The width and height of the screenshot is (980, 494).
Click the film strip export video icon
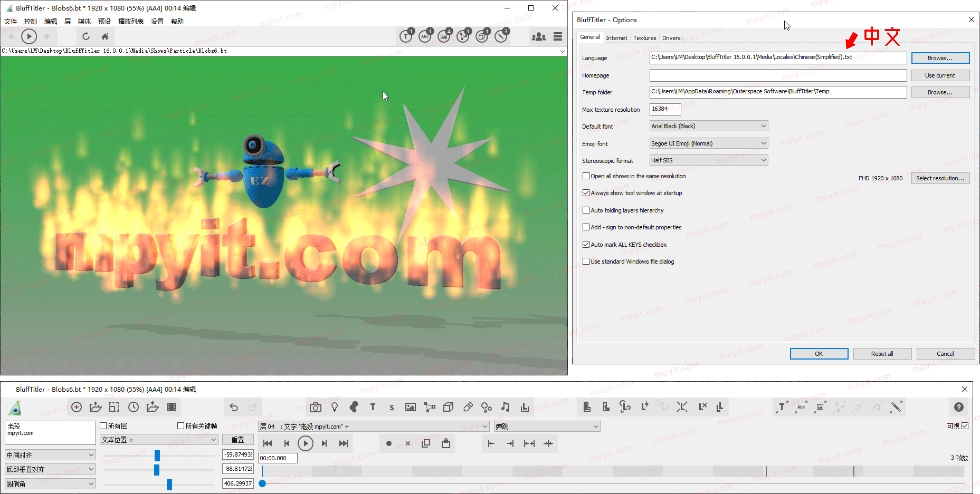(172, 407)
